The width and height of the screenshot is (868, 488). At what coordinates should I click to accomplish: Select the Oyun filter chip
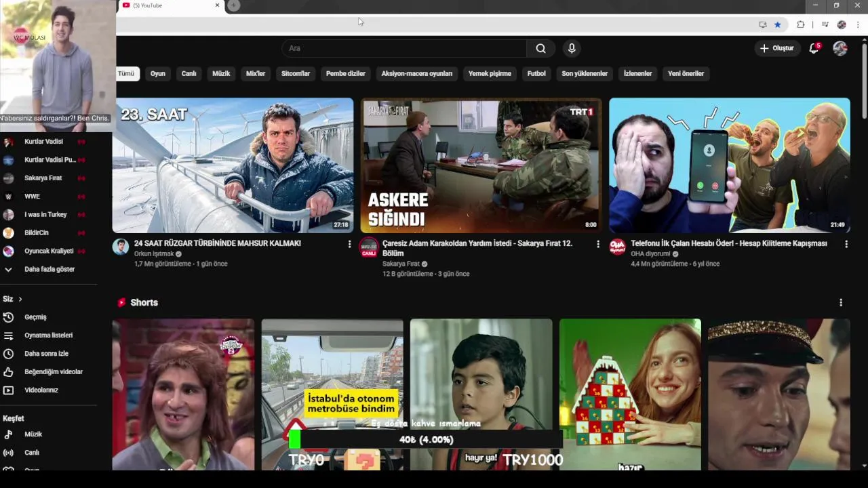158,73
